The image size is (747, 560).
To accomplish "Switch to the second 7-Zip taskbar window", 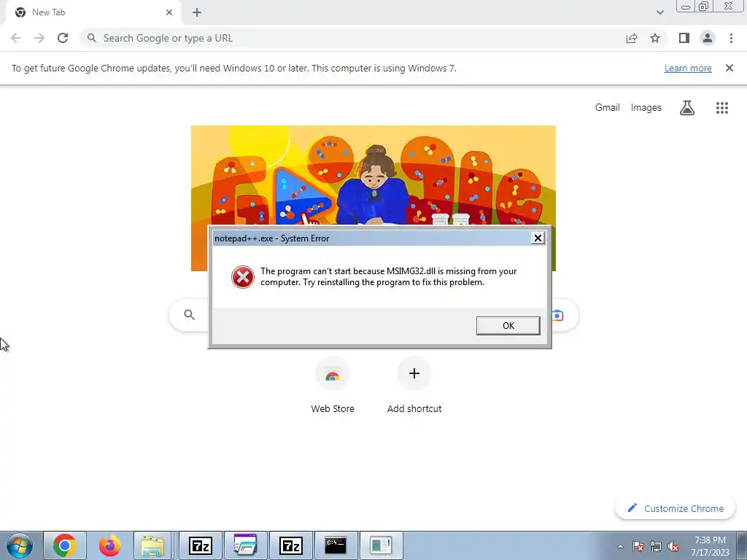I will [290, 545].
